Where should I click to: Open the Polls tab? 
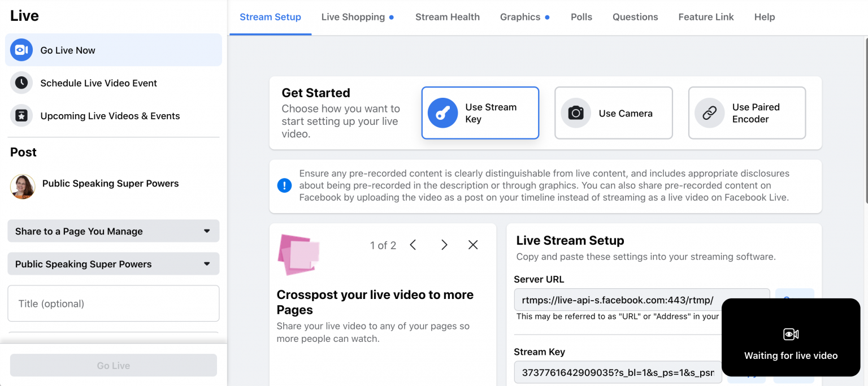(x=581, y=17)
